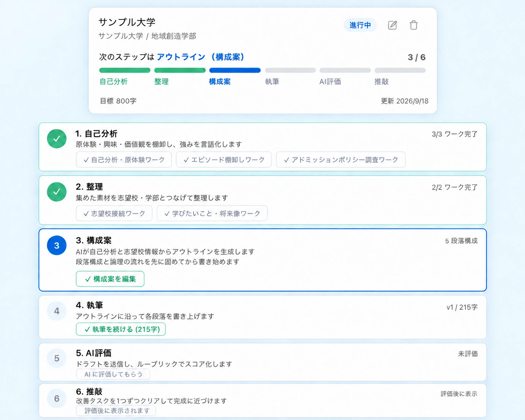Screen dimensions: 525x420
Task: Click green checkmark circle for 整理
Action: click(57, 192)
